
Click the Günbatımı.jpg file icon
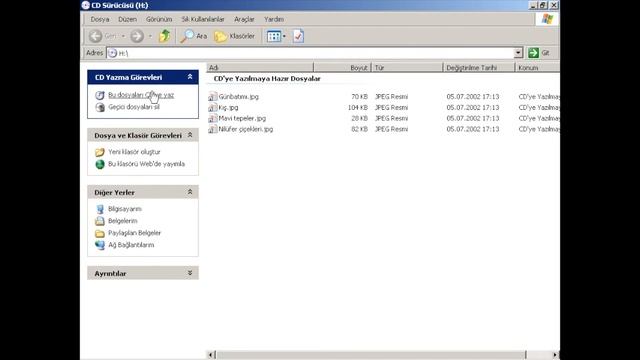[x=212, y=97]
